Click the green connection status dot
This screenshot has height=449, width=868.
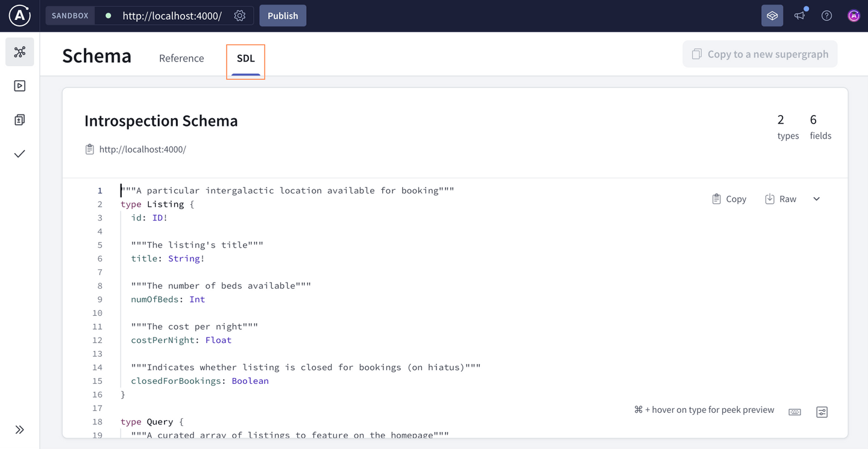pyautogui.click(x=107, y=16)
